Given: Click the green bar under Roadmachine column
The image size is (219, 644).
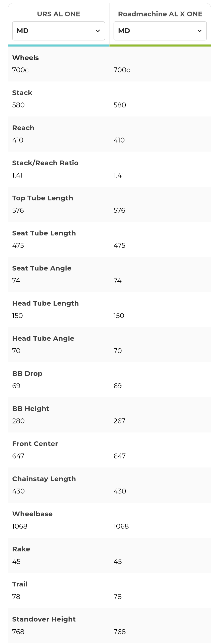Looking at the screenshot, I should pos(160,45).
